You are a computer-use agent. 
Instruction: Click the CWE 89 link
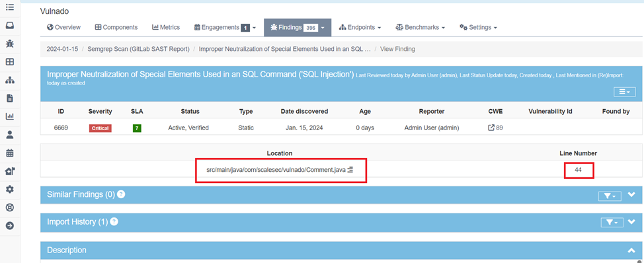pos(499,128)
